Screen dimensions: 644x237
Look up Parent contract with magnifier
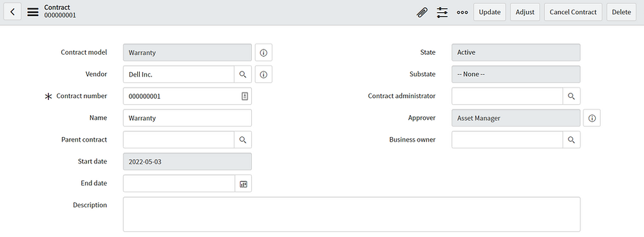click(x=243, y=140)
